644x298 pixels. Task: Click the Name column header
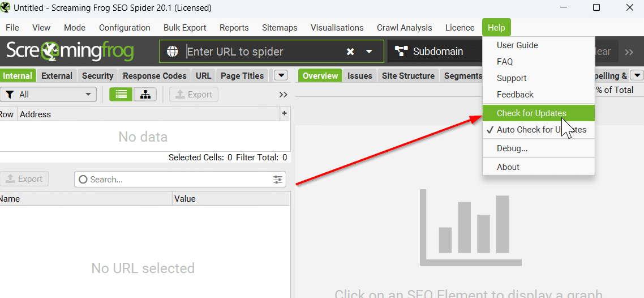coord(86,198)
